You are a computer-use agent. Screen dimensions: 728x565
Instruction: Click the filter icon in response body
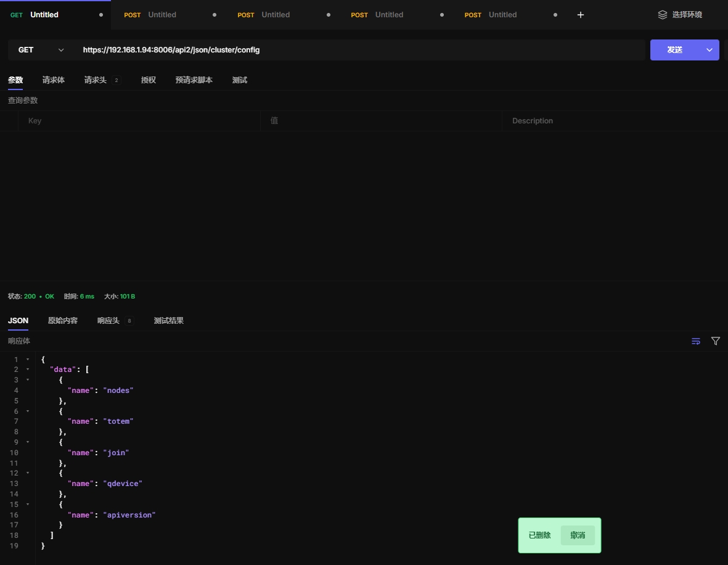click(715, 341)
